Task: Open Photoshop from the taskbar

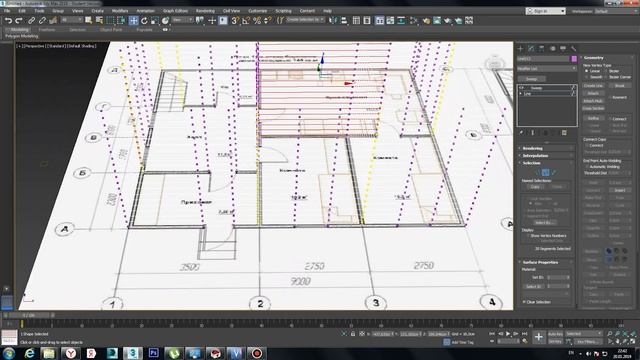Action: click(x=153, y=353)
